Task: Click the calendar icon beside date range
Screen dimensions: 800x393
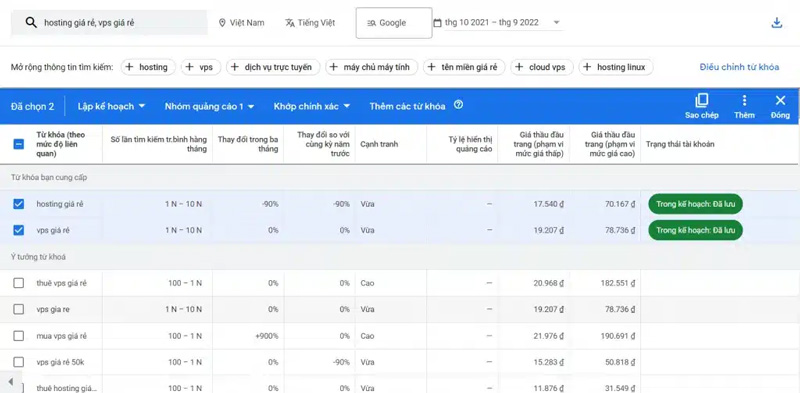Action: click(x=437, y=23)
